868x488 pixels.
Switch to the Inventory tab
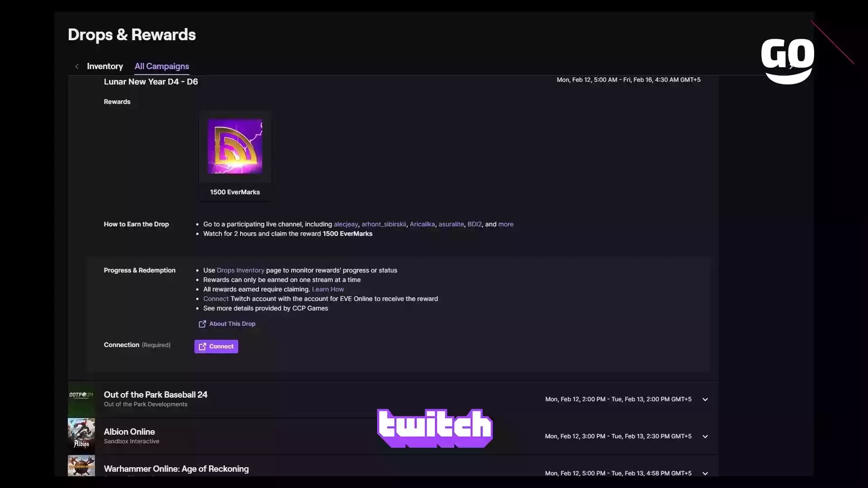click(105, 66)
